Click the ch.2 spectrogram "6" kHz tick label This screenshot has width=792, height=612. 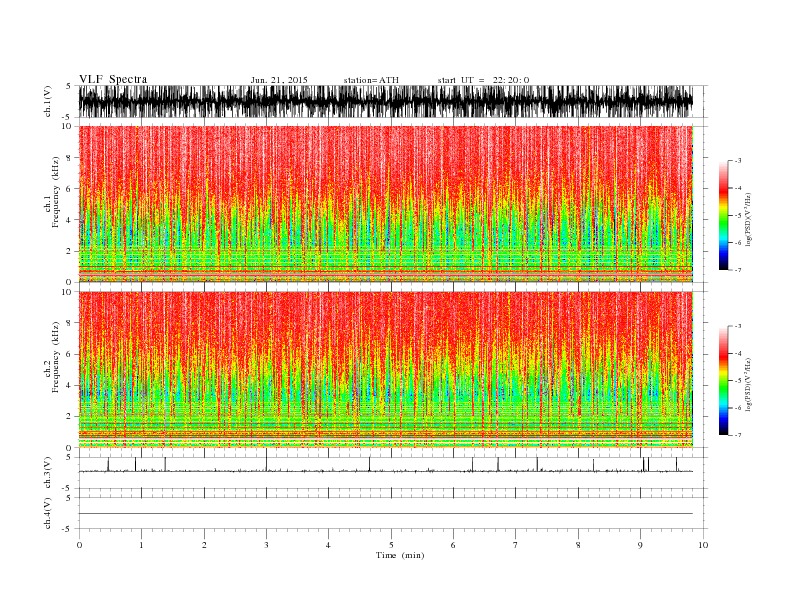click(x=69, y=354)
